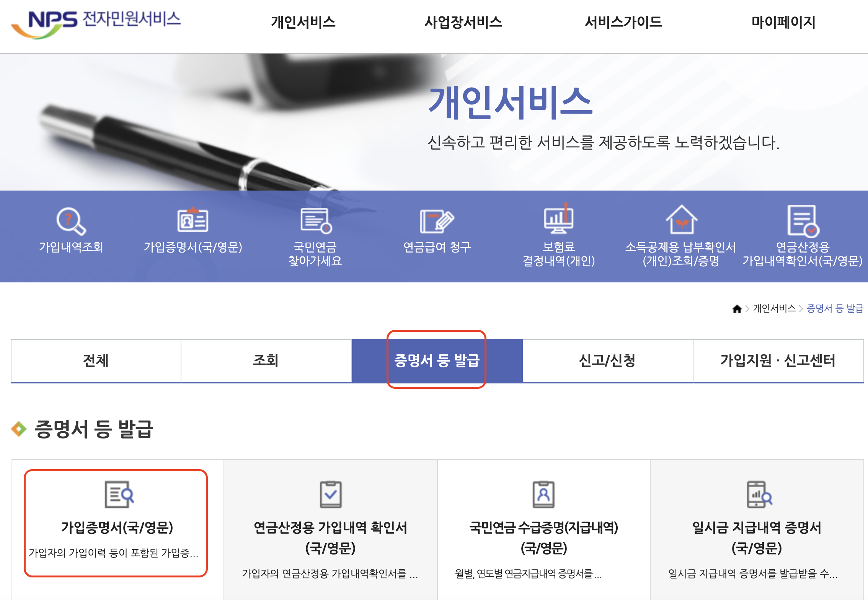Switch to the 전체 tab

pos(96,360)
